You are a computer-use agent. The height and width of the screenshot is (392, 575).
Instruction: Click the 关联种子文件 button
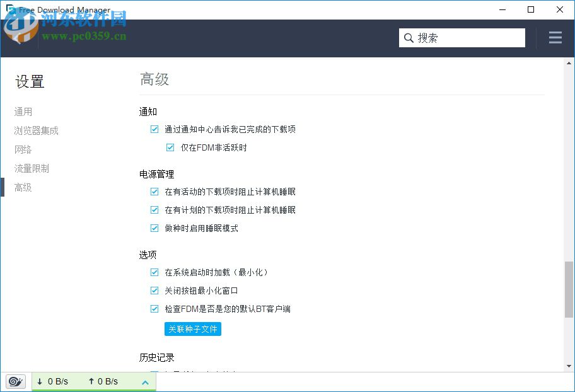[192, 328]
